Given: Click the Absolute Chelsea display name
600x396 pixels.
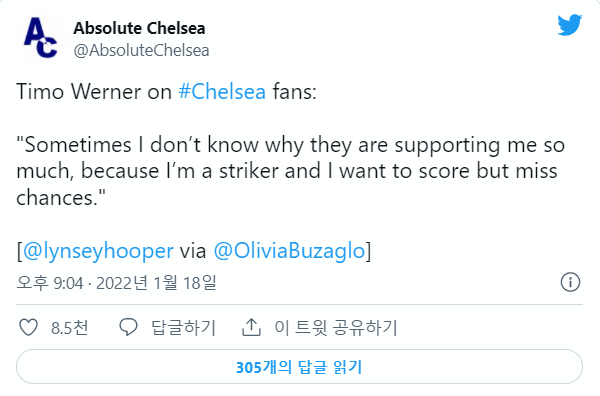Looking at the screenshot, I should pyautogui.click(x=139, y=28).
